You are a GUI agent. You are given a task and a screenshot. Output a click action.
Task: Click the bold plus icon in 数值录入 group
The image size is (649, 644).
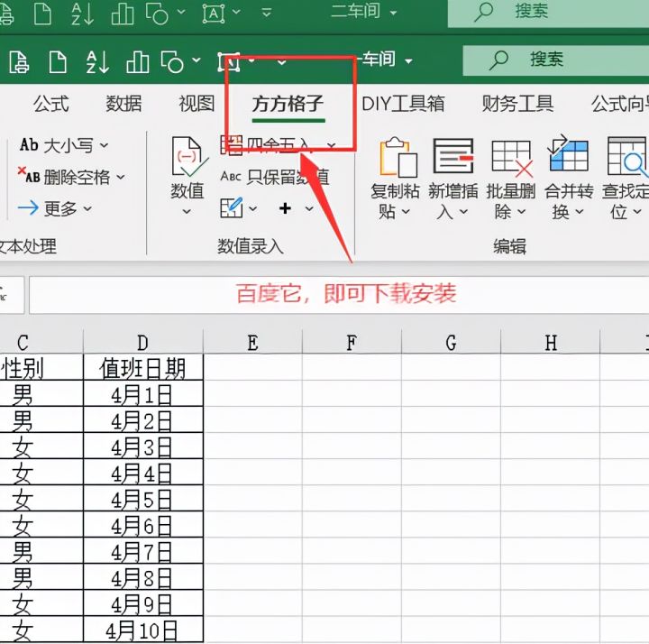(x=285, y=208)
